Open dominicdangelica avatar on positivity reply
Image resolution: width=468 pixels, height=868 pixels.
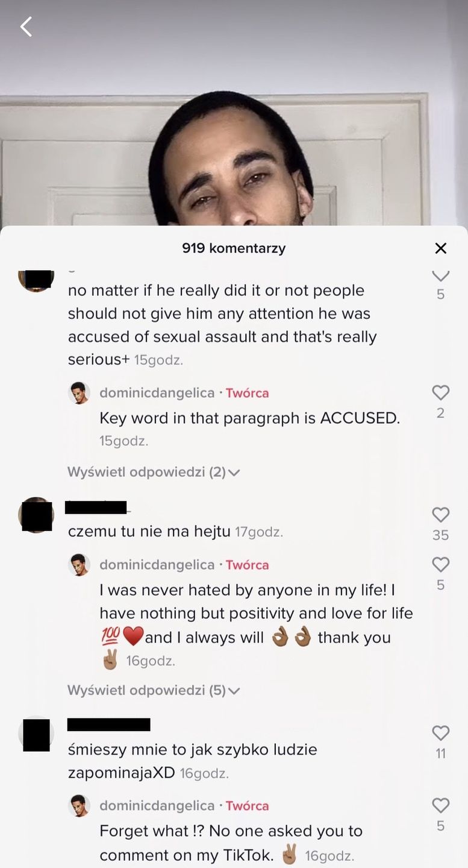point(79,565)
